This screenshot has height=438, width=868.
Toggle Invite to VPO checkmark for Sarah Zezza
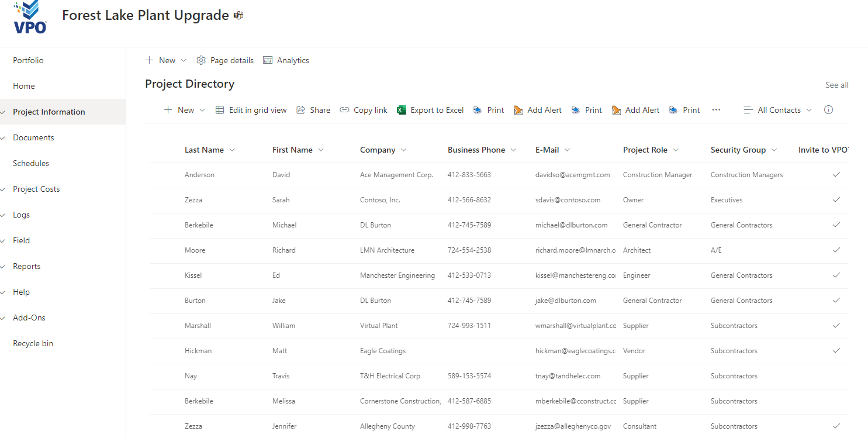(836, 199)
